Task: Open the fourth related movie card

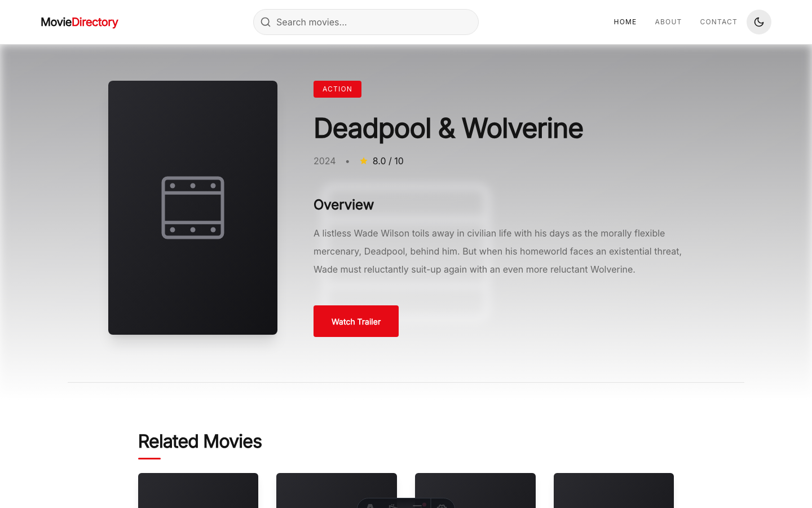Action: pyautogui.click(x=614, y=491)
